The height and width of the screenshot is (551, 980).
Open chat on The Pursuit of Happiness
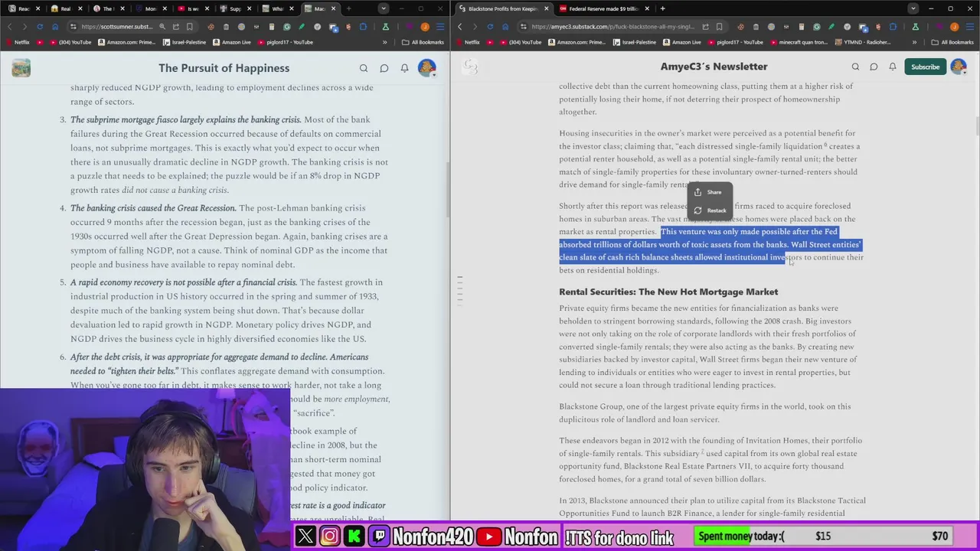384,68
